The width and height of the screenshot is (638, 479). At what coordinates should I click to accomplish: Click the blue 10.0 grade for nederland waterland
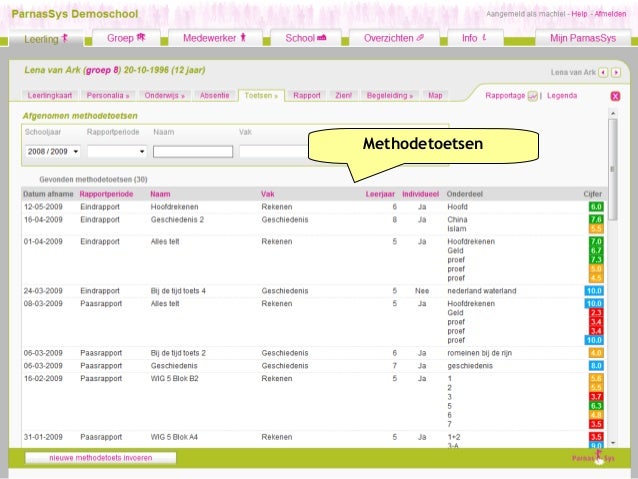(x=594, y=291)
